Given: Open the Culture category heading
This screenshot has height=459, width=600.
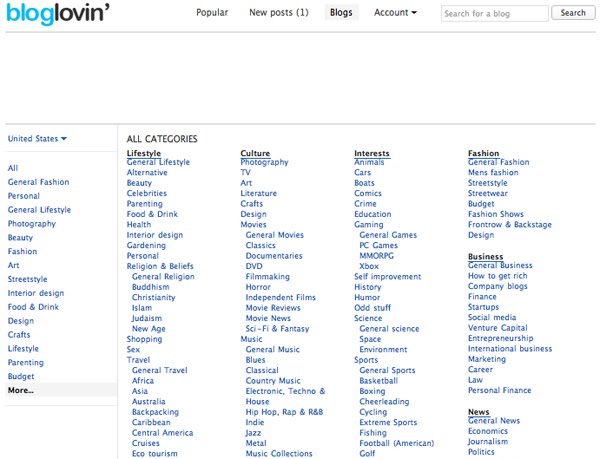Looking at the screenshot, I should tap(255, 153).
